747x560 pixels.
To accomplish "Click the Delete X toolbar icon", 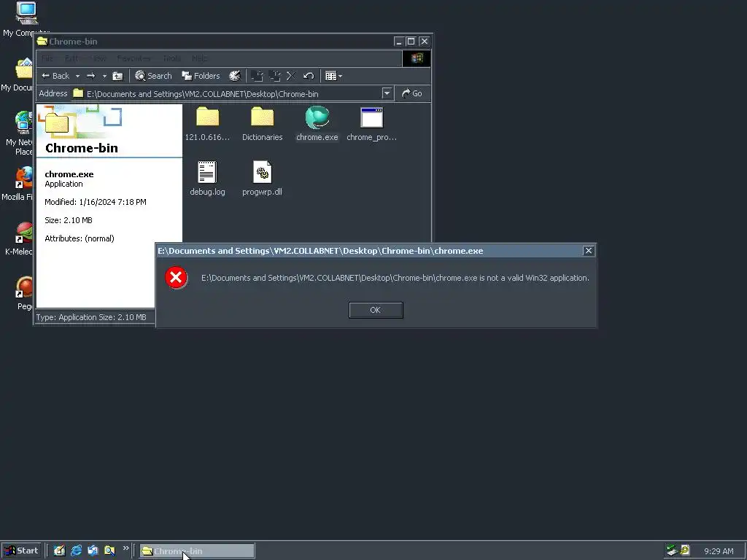I will coord(291,76).
